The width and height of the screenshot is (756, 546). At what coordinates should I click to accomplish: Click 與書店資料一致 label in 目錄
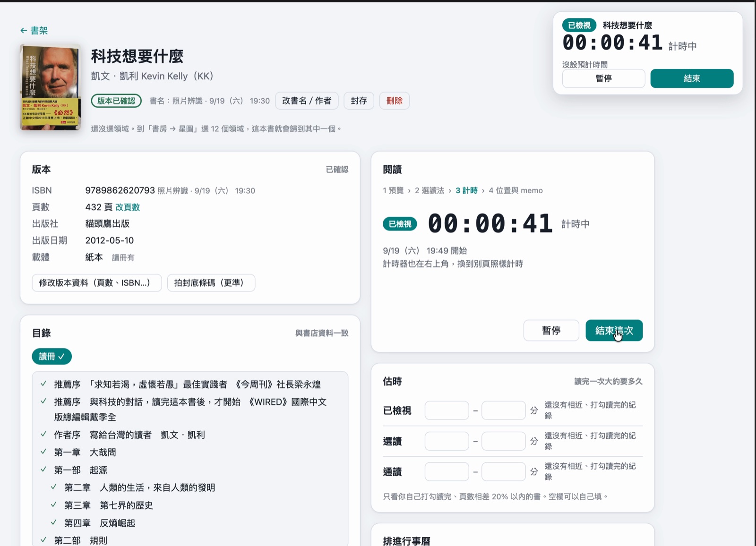tap(322, 333)
